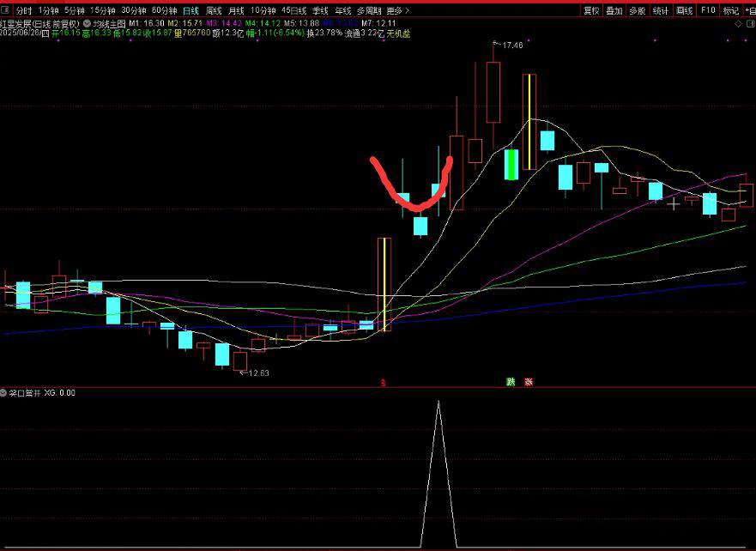Open the 均线主图 indicator dropdown arrow
756x551 pixels.
88,24
